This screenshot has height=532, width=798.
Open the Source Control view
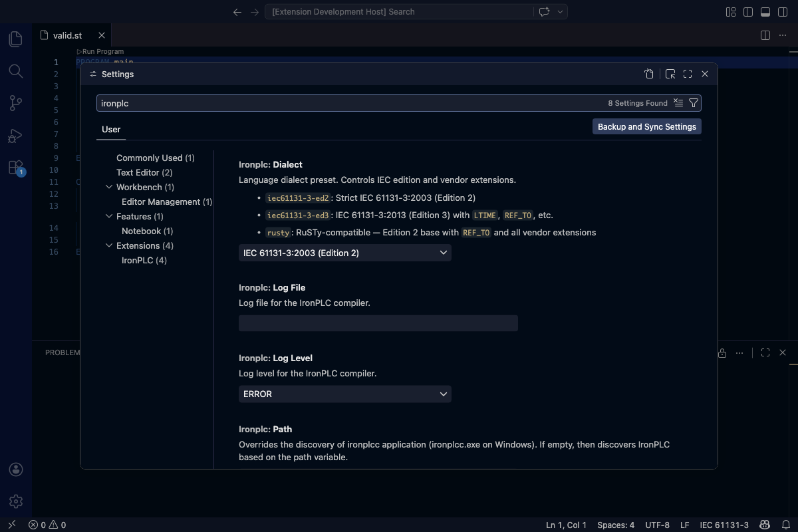point(16,103)
